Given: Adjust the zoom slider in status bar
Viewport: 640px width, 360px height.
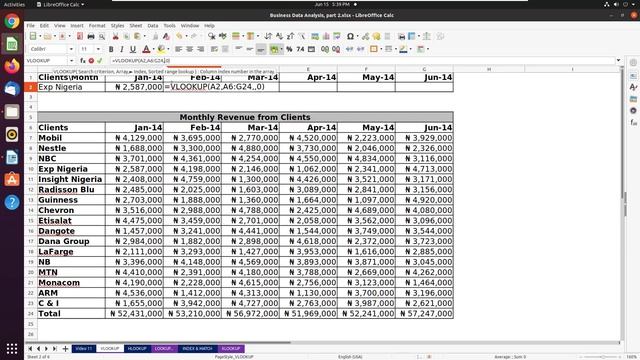Looking at the screenshot, I should pos(602,357).
